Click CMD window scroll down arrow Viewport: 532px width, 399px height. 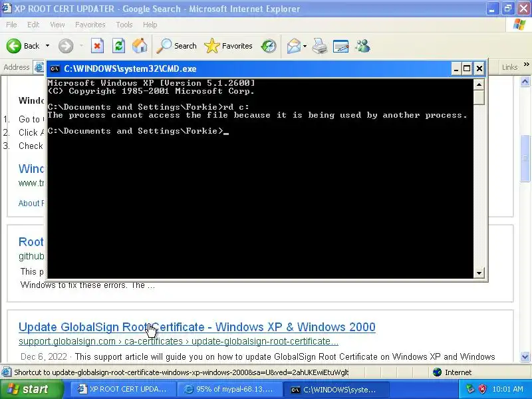pos(479,273)
